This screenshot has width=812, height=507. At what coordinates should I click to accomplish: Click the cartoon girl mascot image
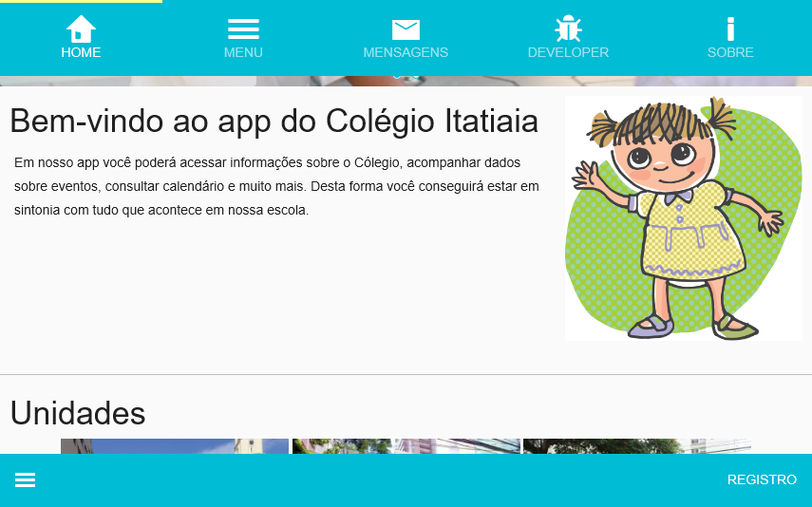click(x=684, y=218)
